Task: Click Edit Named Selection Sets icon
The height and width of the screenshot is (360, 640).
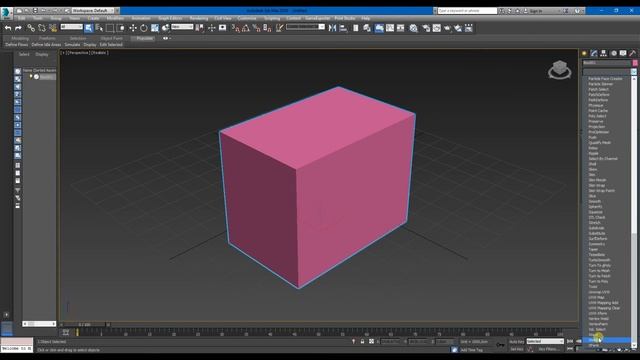Action: coord(280,28)
